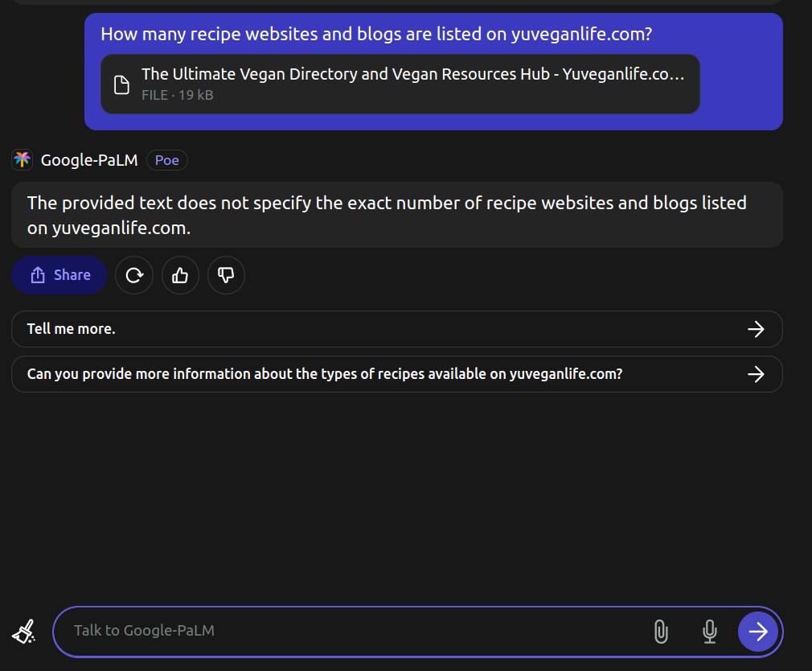Open the Google-PaLM bot avatar

23,160
